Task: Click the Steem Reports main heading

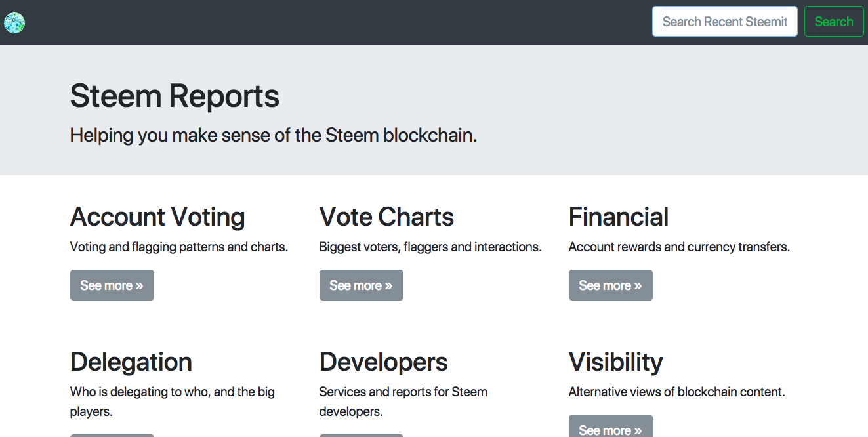Action: point(175,96)
